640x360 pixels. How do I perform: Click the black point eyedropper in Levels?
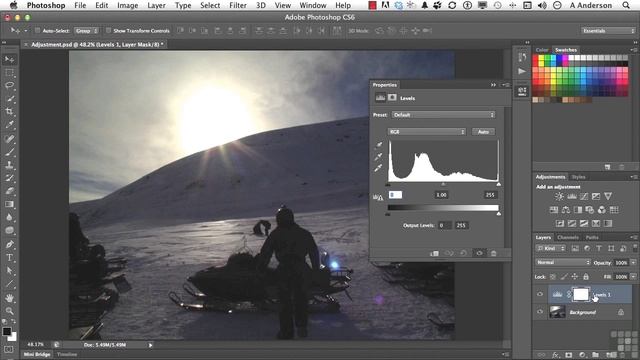pyautogui.click(x=379, y=145)
